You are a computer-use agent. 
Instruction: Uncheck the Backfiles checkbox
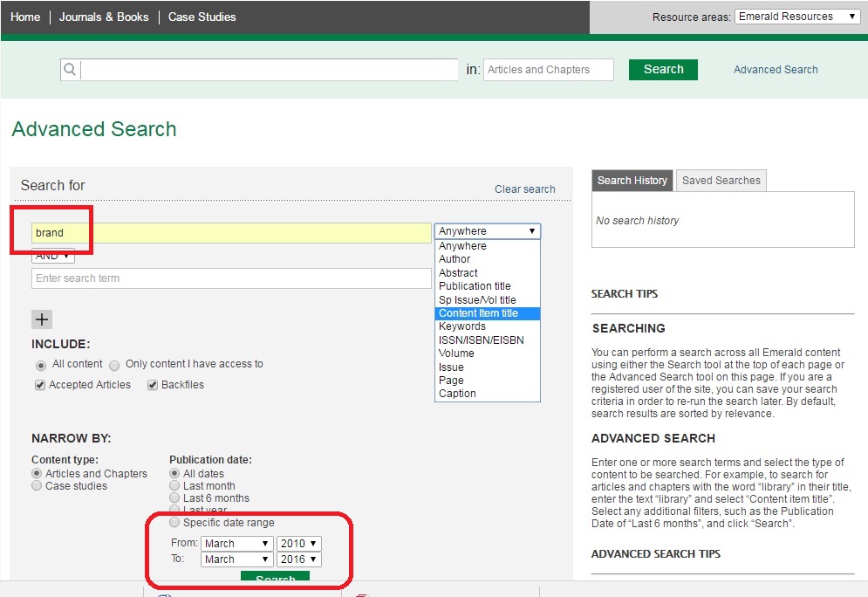[153, 385]
